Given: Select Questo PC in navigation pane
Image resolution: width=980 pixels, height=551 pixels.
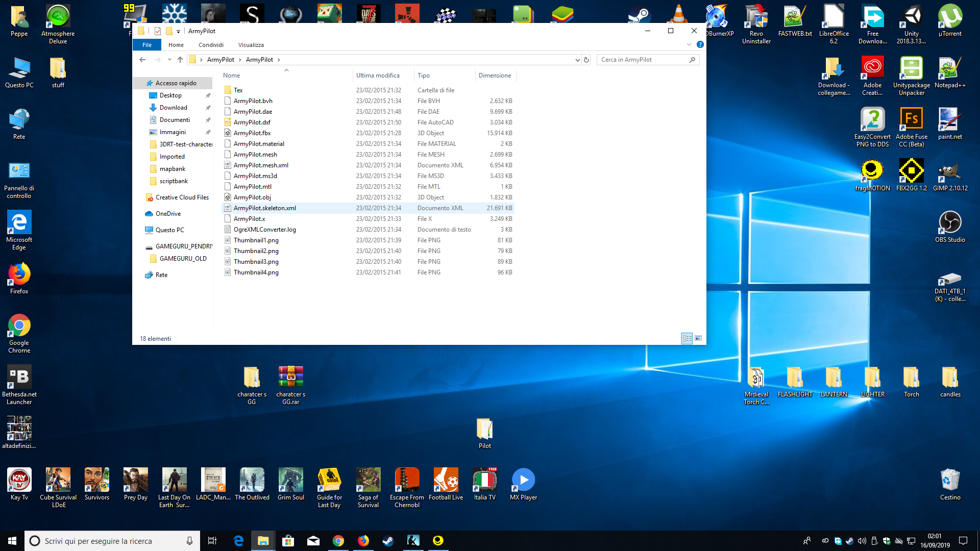Looking at the screenshot, I should pyautogui.click(x=169, y=230).
